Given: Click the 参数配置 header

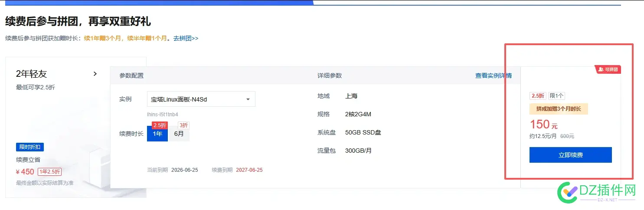Looking at the screenshot, I should tap(131, 75).
